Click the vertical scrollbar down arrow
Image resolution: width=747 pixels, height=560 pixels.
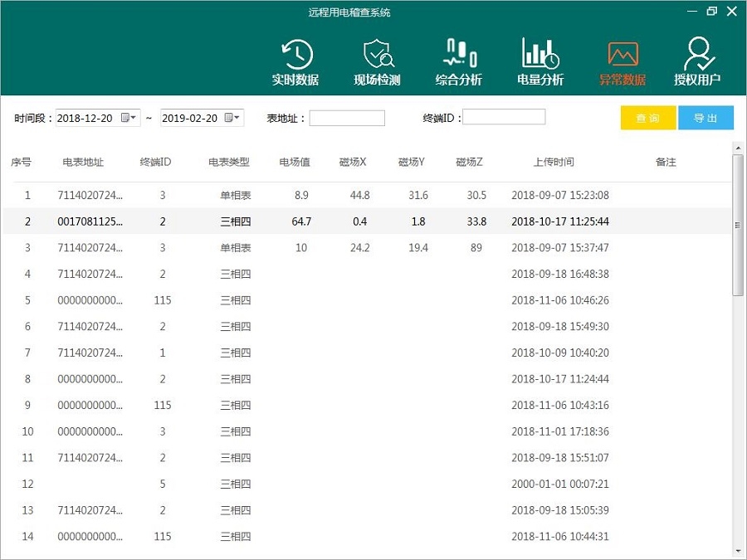(x=738, y=551)
